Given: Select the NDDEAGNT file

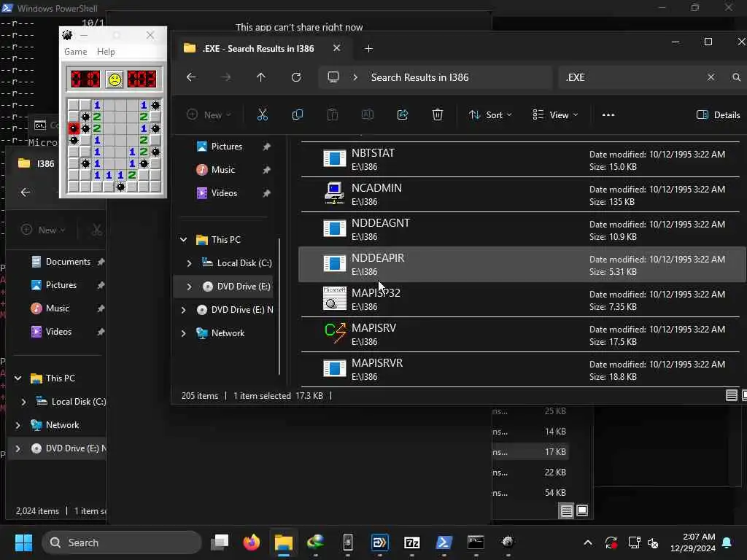Looking at the screenshot, I should point(522,230).
